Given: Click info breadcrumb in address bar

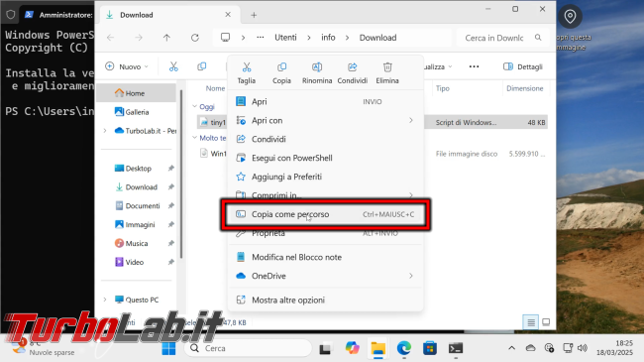Looking at the screenshot, I should pos(328,38).
